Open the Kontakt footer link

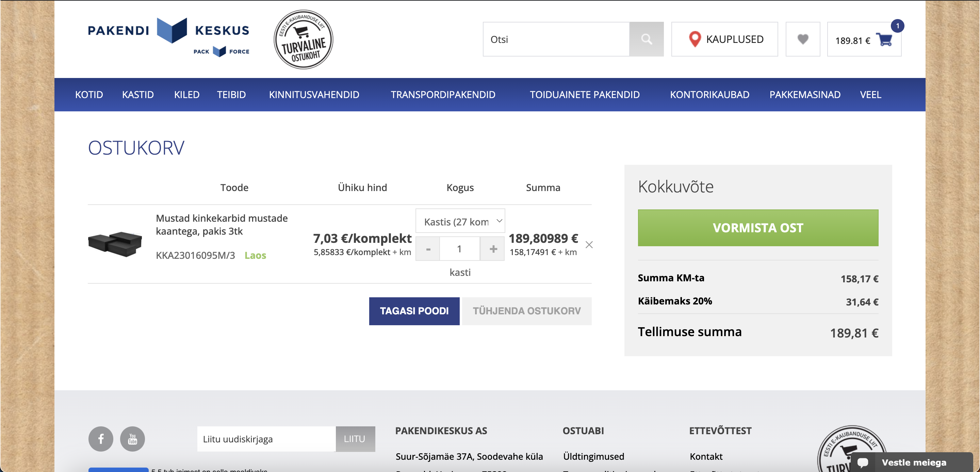tap(706, 456)
